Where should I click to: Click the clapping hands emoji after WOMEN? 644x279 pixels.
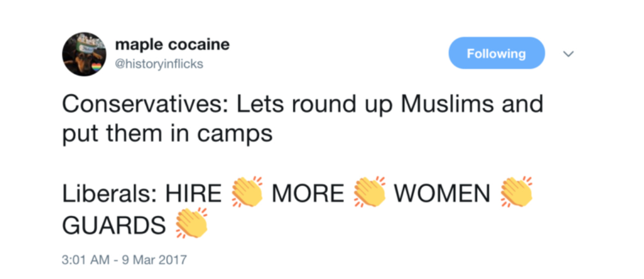point(516,192)
